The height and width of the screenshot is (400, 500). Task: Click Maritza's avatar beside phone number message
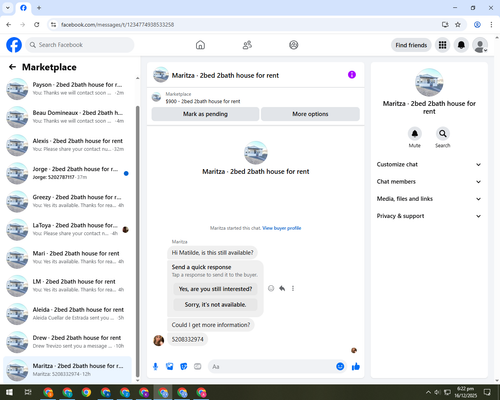[x=159, y=340]
